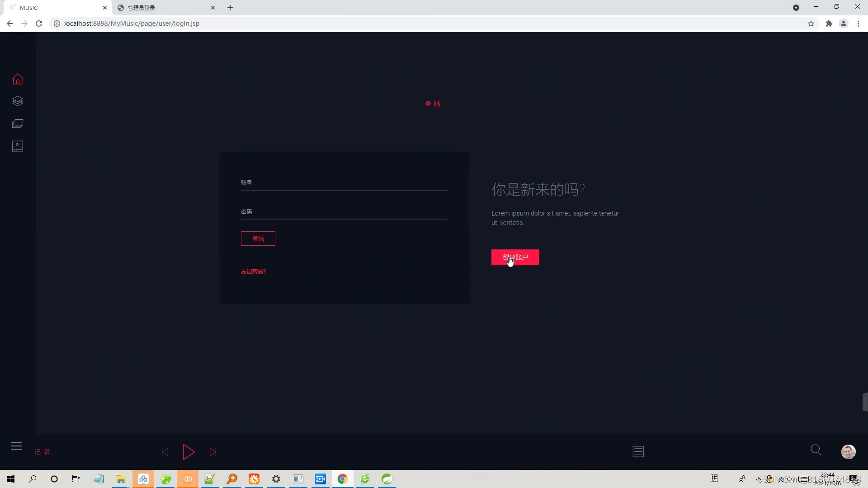The height and width of the screenshot is (488, 868).
Task: View site information icon
Action: pyautogui.click(x=57, y=23)
